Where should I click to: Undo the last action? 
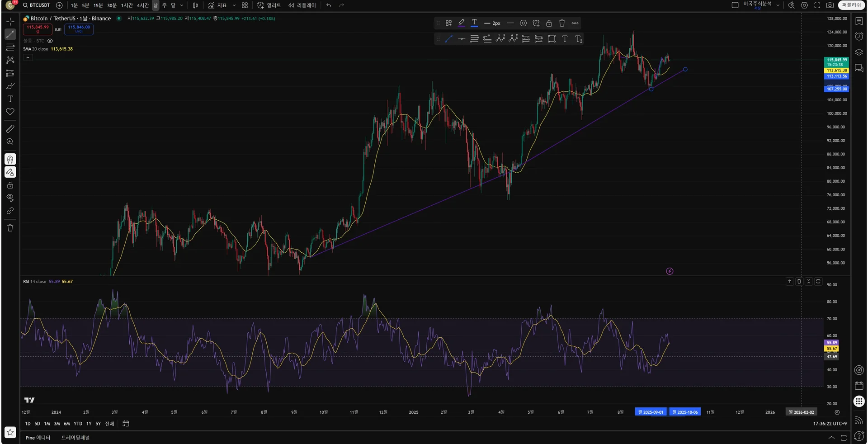pos(329,5)
